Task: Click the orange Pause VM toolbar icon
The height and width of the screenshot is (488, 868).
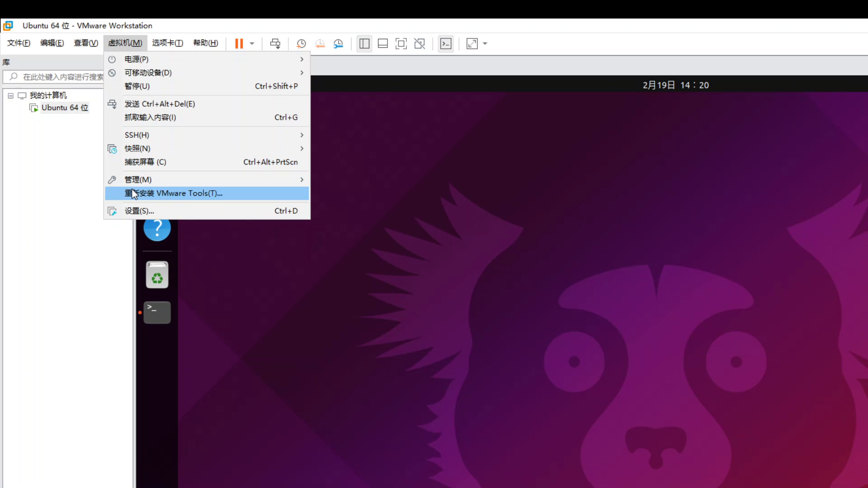Action: [x=239, y=43]
